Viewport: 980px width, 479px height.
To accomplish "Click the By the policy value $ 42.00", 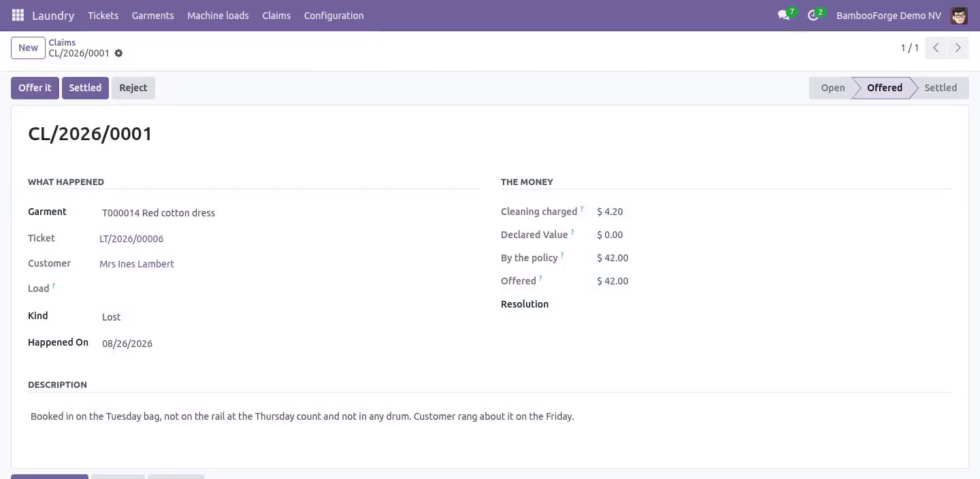I will tap(612, 258).
